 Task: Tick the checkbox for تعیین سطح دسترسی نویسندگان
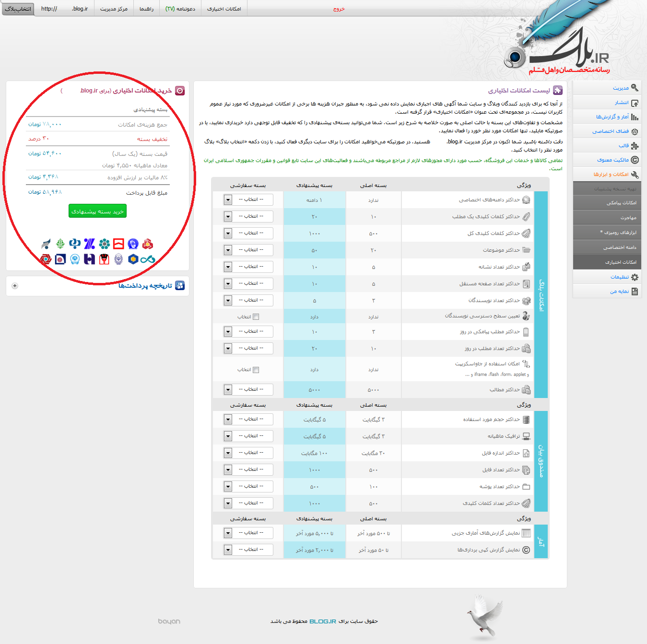[x=256, y=317]
